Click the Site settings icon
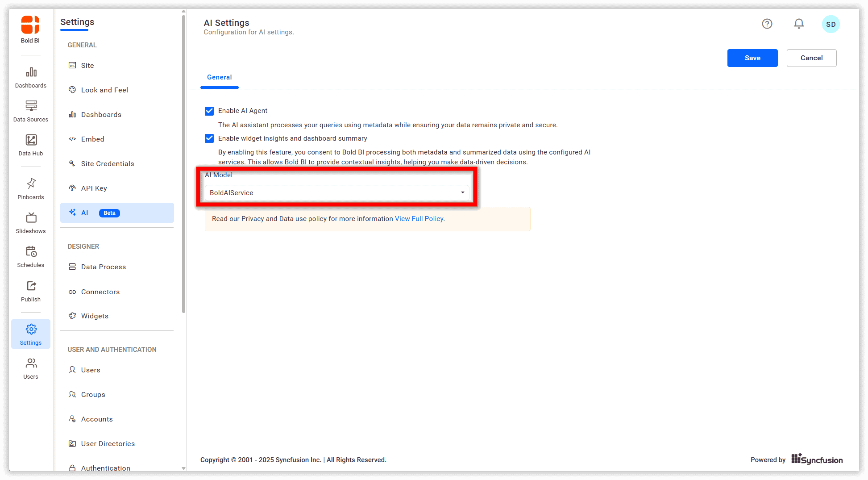 point(72,65)
